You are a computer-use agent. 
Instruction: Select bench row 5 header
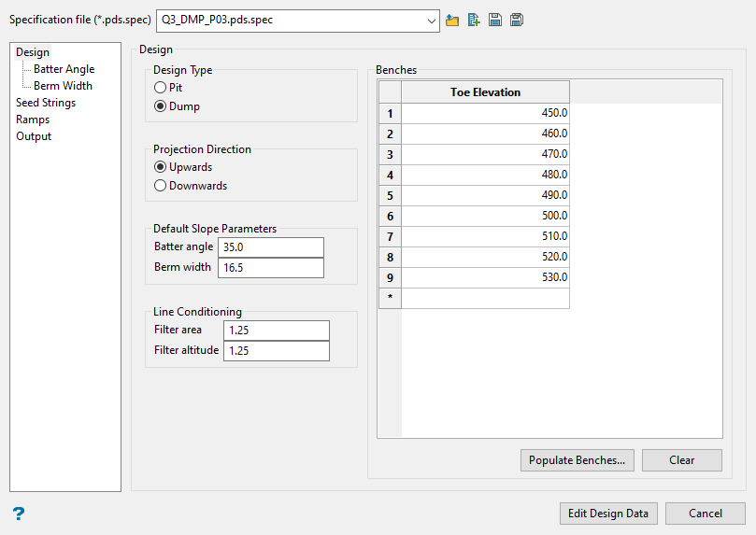pos(390,195)
